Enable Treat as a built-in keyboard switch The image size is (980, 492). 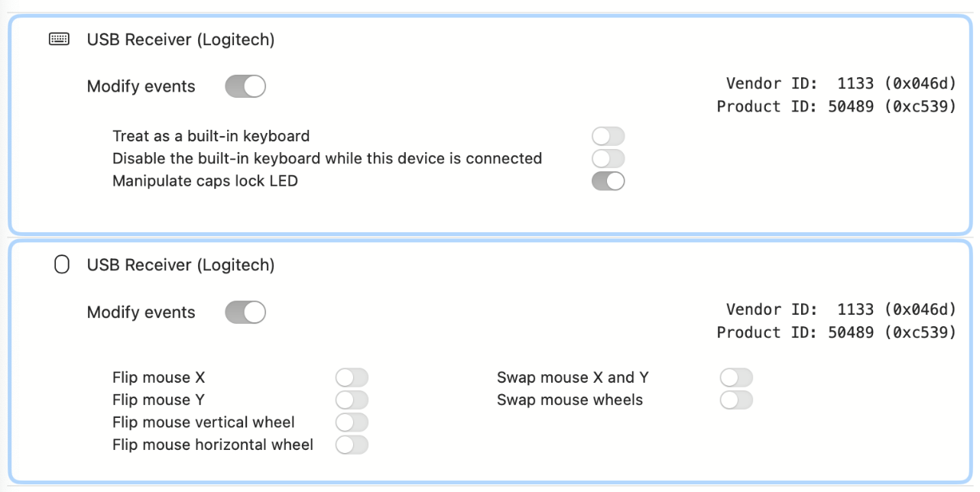[x=608, y=137]
